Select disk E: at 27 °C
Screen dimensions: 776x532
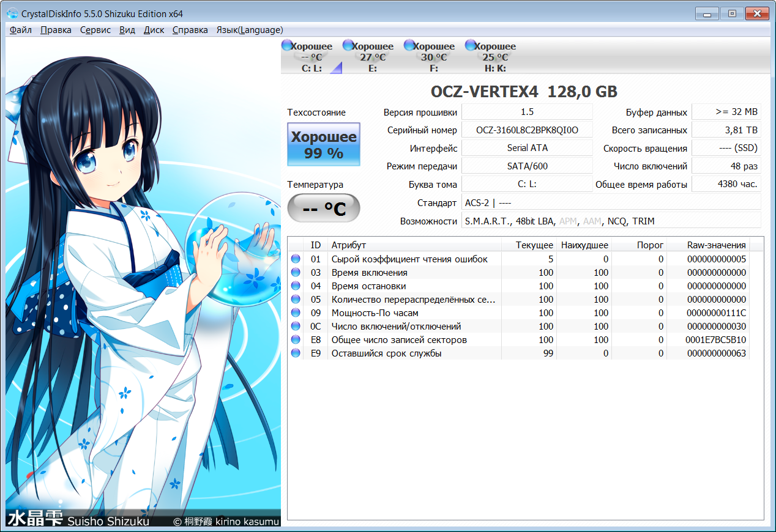(x=373, y=57)
